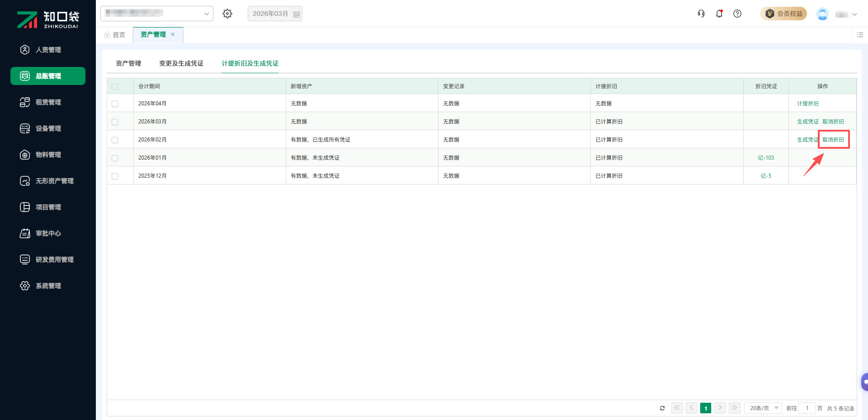The image size is (868, 420).
Task: Click 会员权益 badge
Action: tap(783, 14)
